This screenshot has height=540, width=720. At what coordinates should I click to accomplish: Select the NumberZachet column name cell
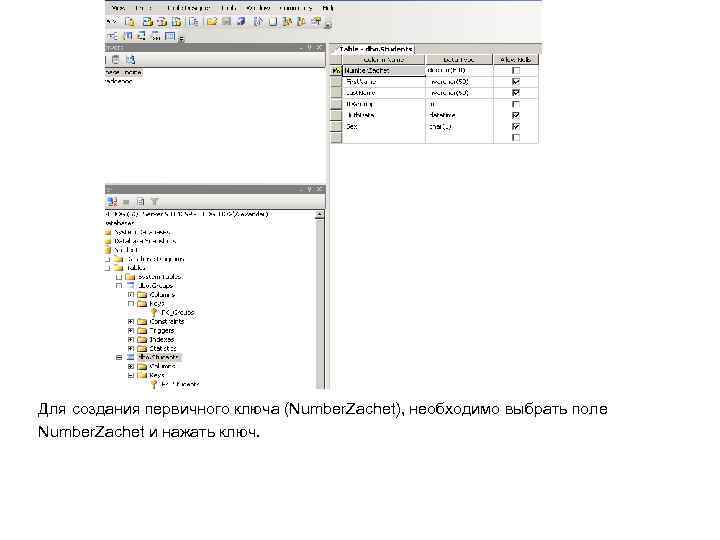(x=383, y=71)
